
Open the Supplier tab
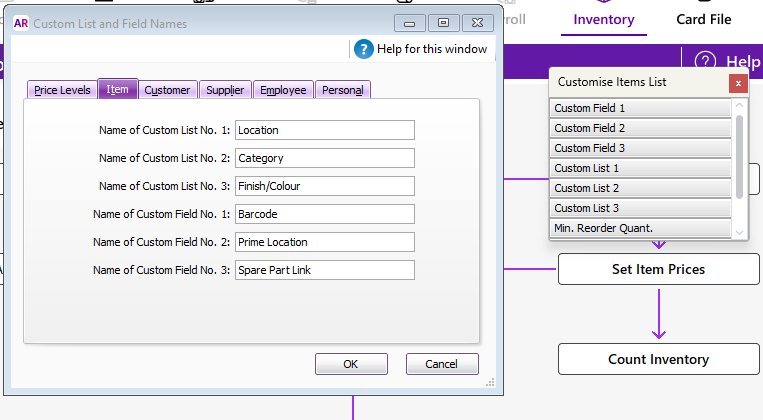click(225, 90)
